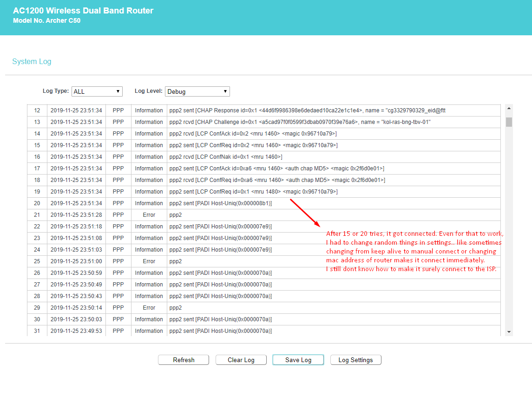This screenshot has width=532, height=409.
Task: Click the Save Log button
Action: tap(298, 360)
